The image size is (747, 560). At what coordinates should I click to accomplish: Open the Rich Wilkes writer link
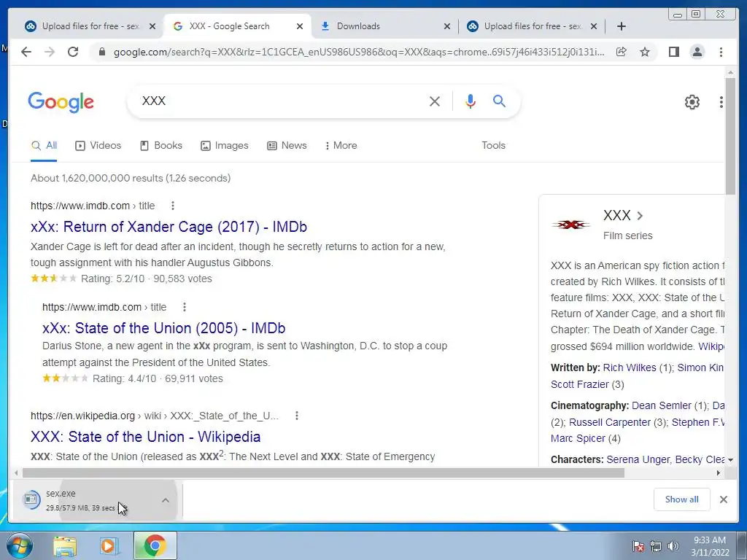(630, 367)
